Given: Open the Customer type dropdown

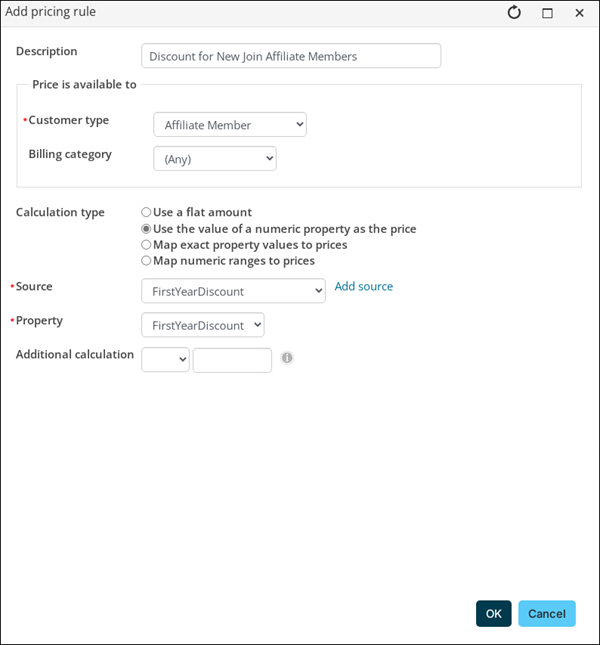Looking at the screenshot, I should click(230, 125).
